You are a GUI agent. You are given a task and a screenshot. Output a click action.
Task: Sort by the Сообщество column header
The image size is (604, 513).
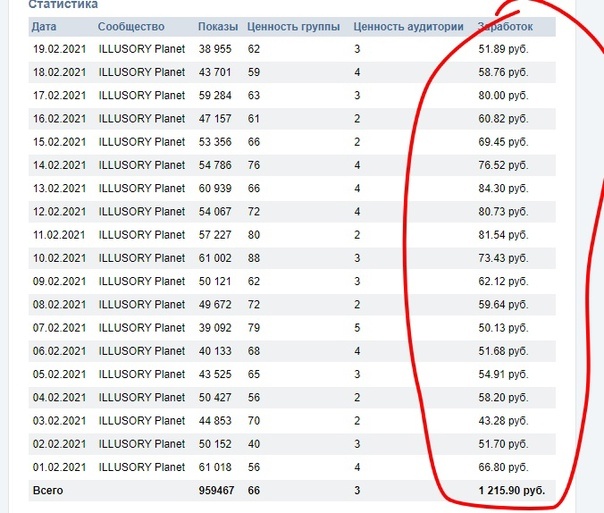pyautogui.click(x=131, y=27)
